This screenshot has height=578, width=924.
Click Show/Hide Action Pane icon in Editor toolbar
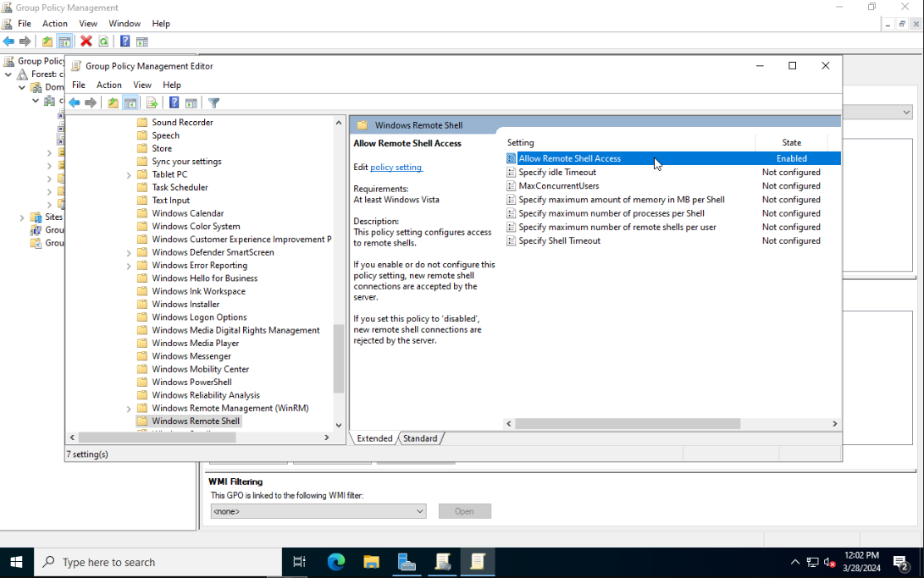tap(191, 103)
